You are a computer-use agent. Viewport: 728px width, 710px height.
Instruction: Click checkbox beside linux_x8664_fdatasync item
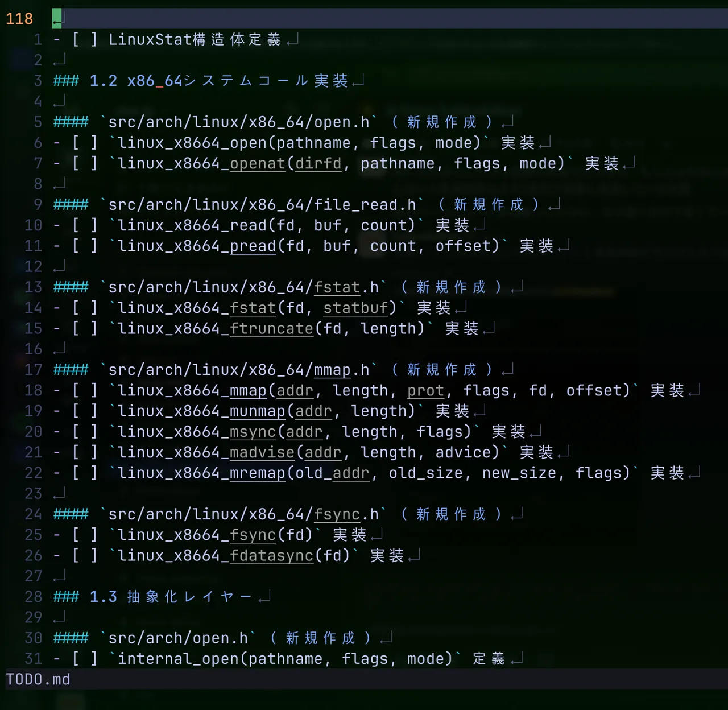pyautogui.click(x=84, y=555)
